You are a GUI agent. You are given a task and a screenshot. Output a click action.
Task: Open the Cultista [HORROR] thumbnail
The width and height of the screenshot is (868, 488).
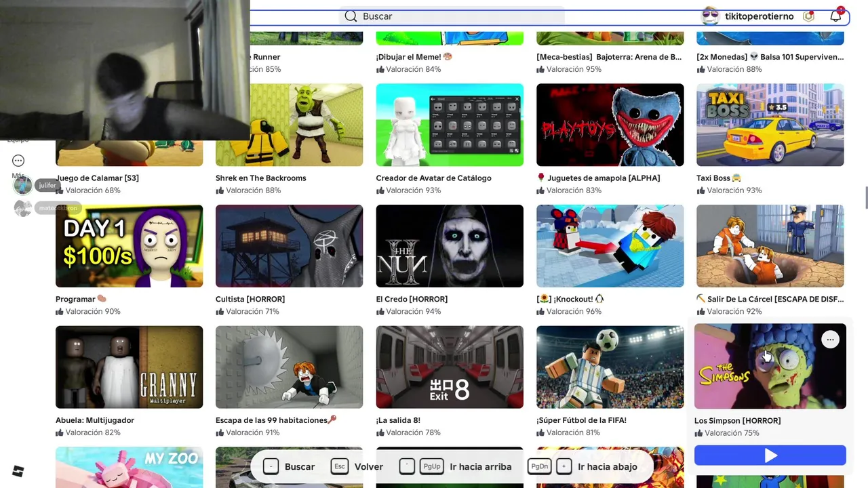[289, 246]
